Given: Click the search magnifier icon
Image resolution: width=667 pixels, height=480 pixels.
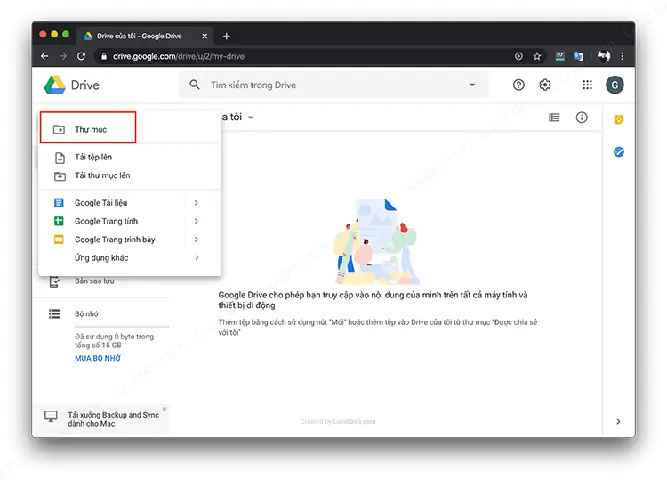Looking at the screenshot, I should pos(194,85).
